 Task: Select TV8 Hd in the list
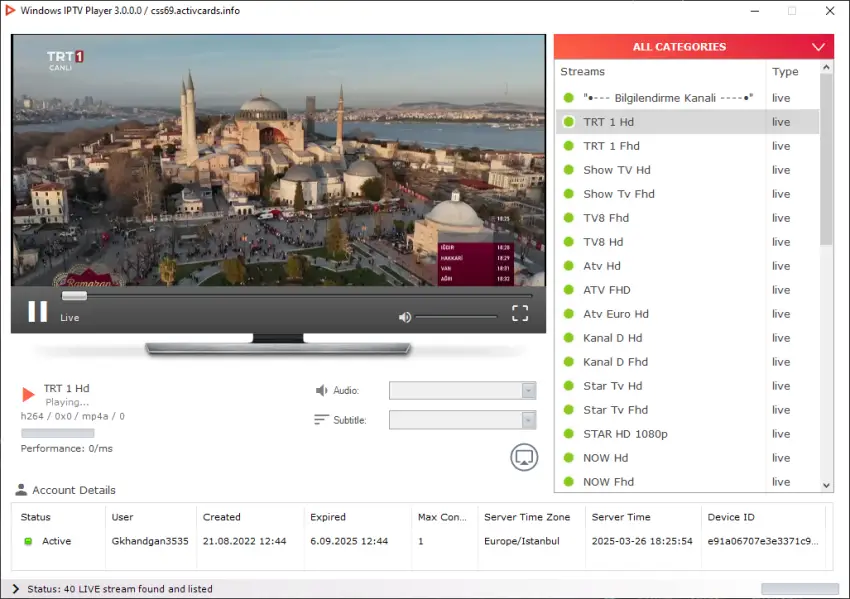pos(687,242)
